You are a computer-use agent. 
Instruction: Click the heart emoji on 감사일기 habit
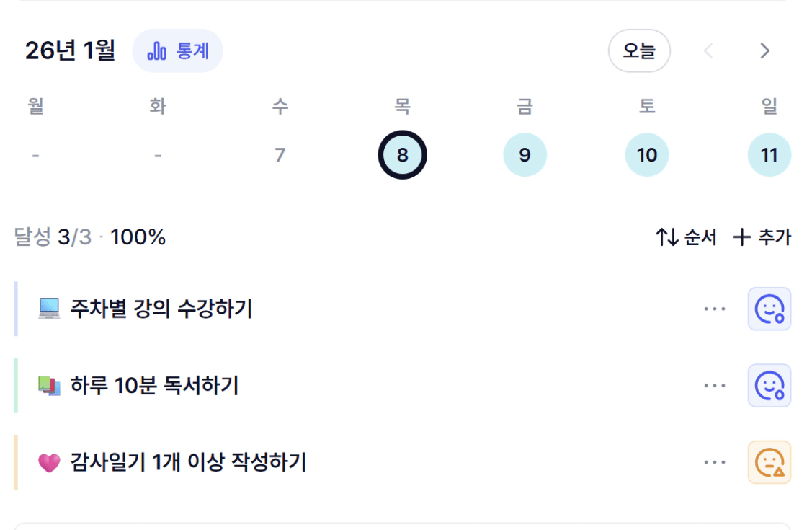[49, 462]
